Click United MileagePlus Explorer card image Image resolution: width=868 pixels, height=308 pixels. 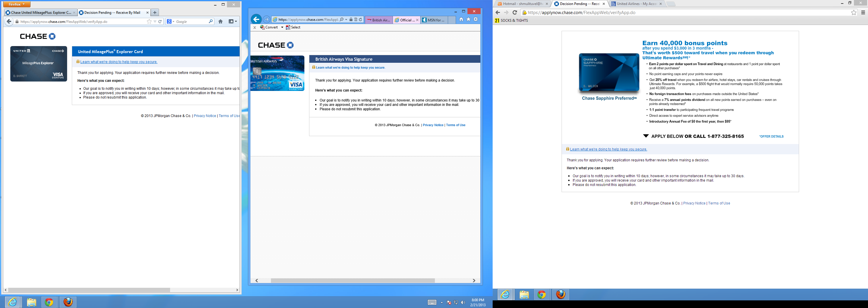pos(38,64)
